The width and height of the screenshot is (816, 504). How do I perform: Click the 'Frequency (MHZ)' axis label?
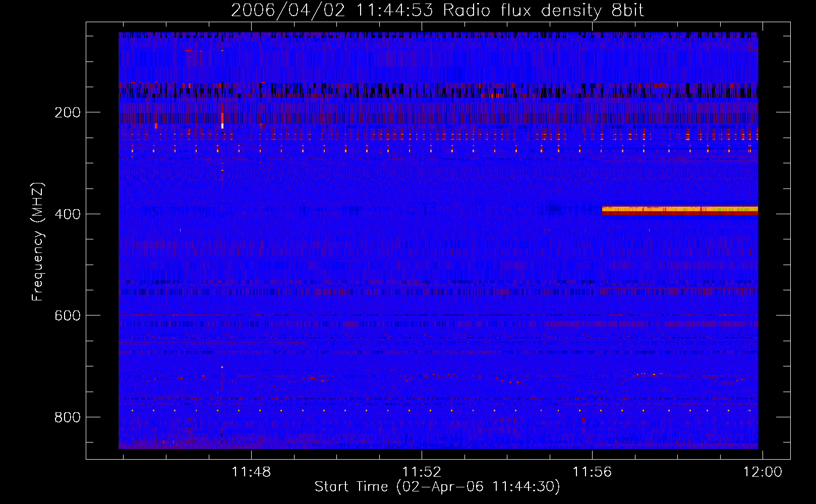pyautogui.click(x=38, y=241)
